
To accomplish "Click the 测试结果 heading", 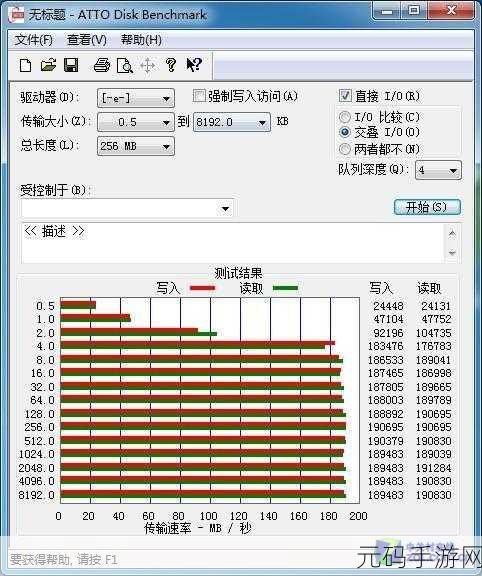I will [x=238, y=273].
